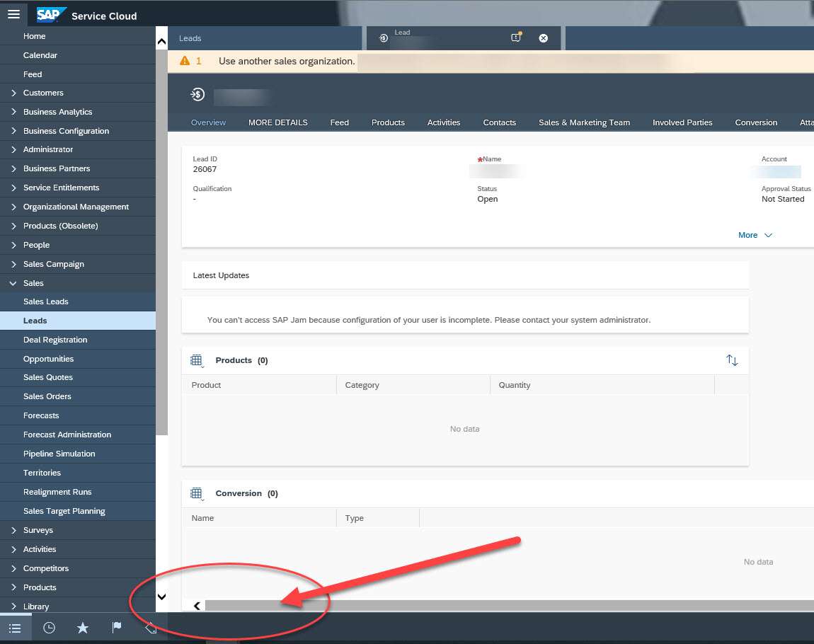Expand the Competitors menu
Image resolution: width=814 pixels, height=644 pixels.
click(x=78, y=569)
